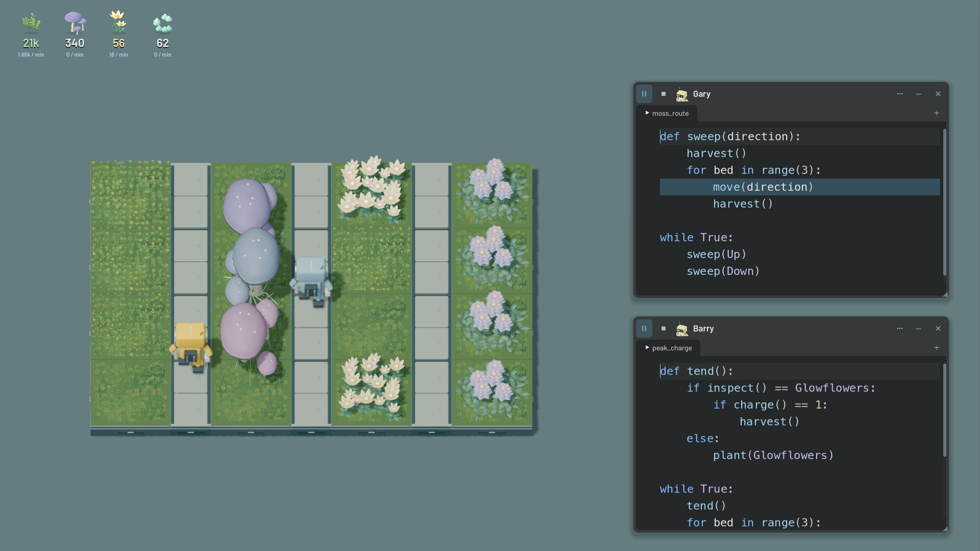Screen dimensions: 980x551
Task: Add a new tab in Barry's editor
Action: tap(937, 348)
